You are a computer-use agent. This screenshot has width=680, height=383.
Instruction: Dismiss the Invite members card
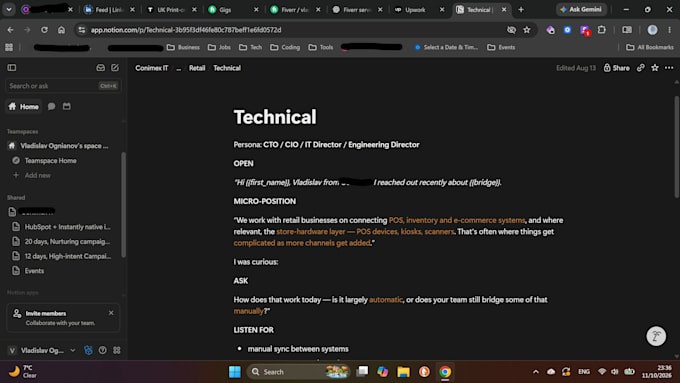point(111,313)
